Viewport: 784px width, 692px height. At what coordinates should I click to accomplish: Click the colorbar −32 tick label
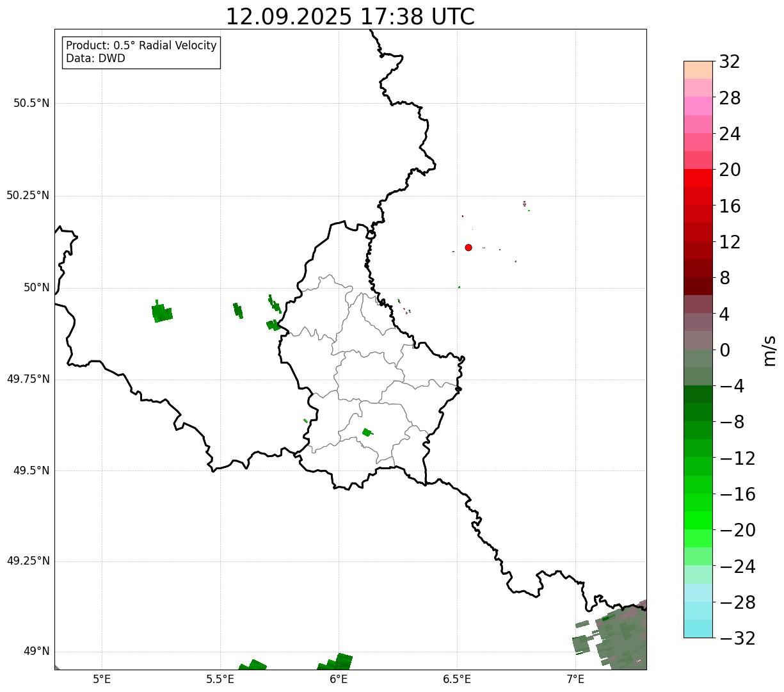click(x=737, y=638)
